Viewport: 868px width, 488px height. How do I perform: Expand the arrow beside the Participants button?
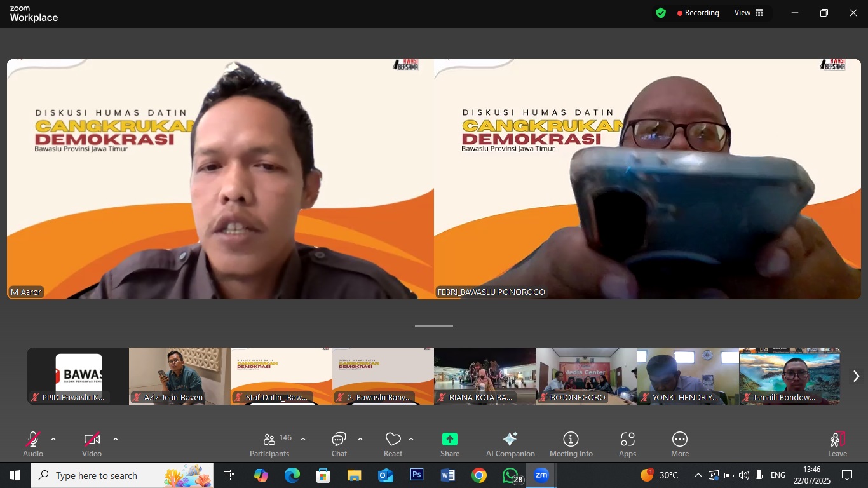[x=303, y=439]
